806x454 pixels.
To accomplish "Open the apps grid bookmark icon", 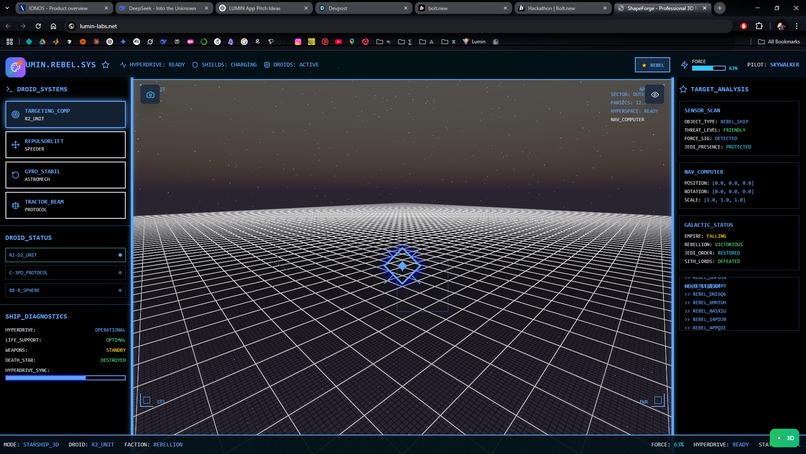I will [9, 42].
